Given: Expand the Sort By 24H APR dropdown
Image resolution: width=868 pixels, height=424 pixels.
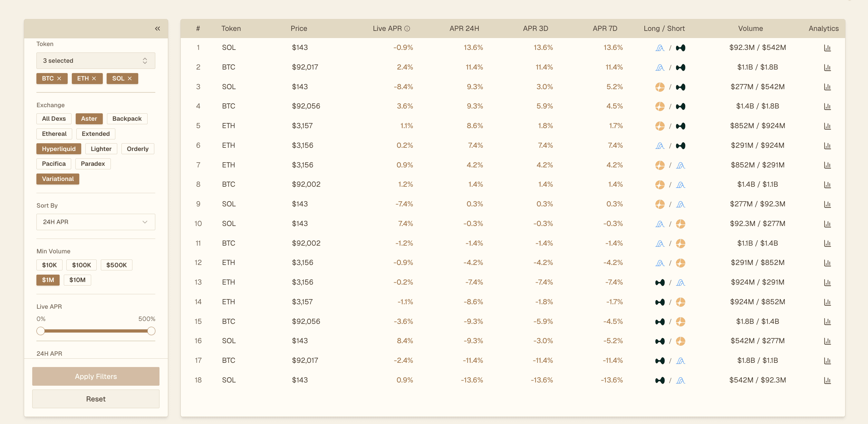Looking at the screenshot, I should coord(96,222).
